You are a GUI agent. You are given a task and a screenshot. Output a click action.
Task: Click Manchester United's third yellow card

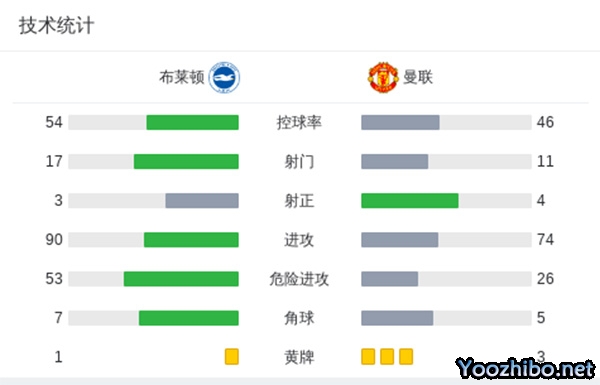coord(406,357)
